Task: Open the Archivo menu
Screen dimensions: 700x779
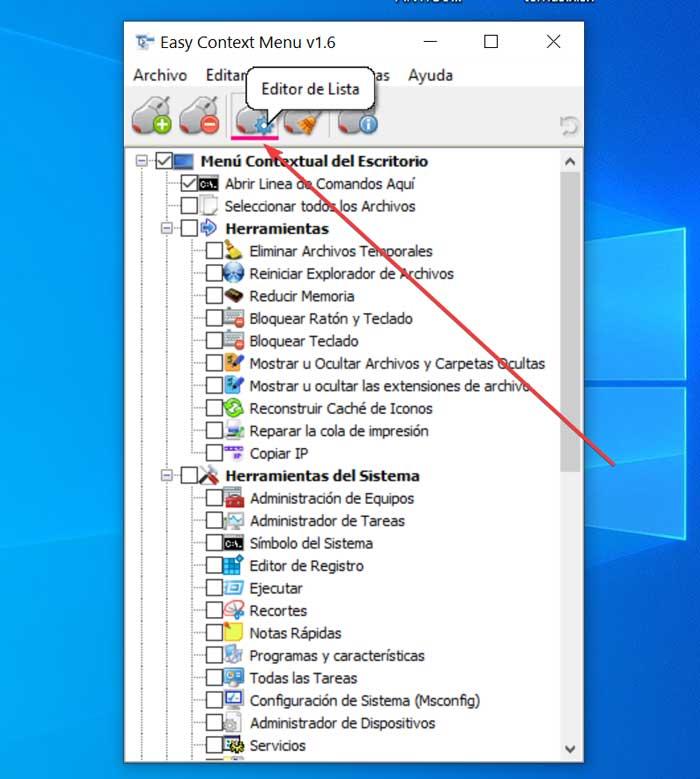Action: click(x=160, y=75)
